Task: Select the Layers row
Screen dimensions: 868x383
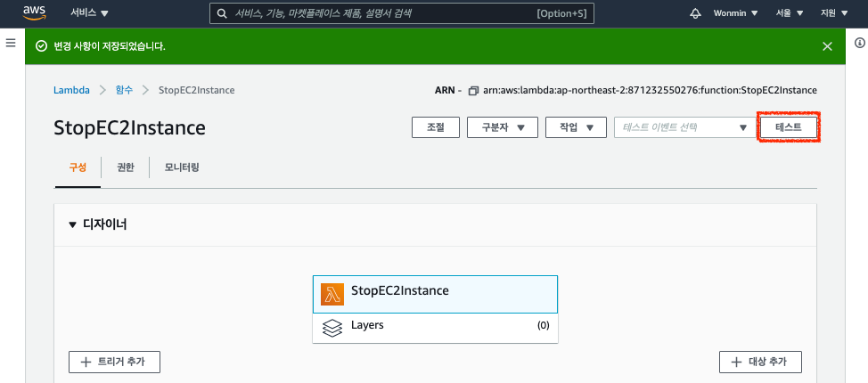Action: [x=435, y=328]
